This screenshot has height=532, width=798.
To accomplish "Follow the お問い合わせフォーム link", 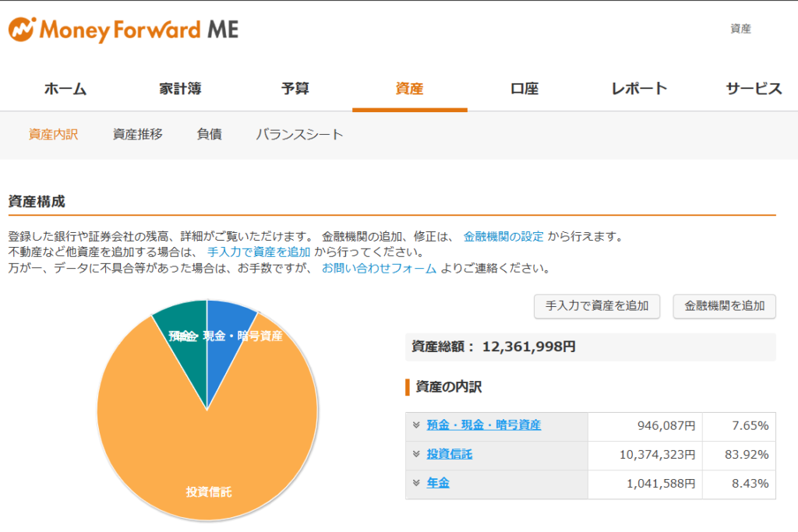I will coord(379,269).
